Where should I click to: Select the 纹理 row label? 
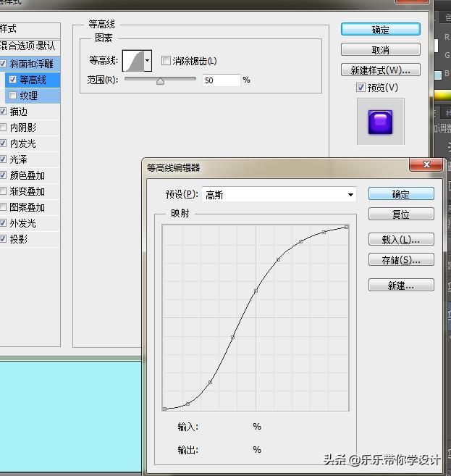(x=29, y=96)
